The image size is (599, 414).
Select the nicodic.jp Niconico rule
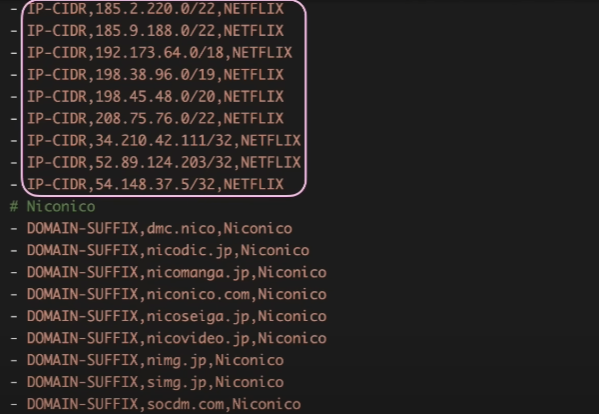[x=168, y=251]
